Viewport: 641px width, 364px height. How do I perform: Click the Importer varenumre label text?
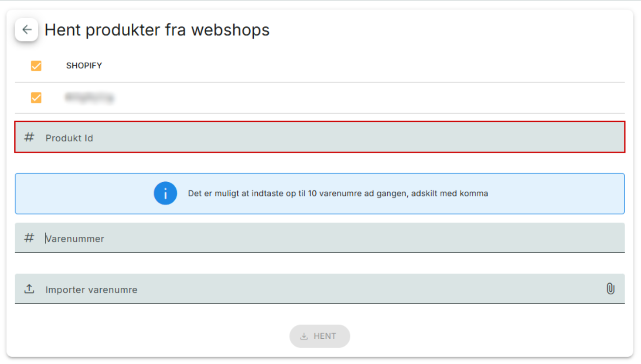[x=91, y=290]
